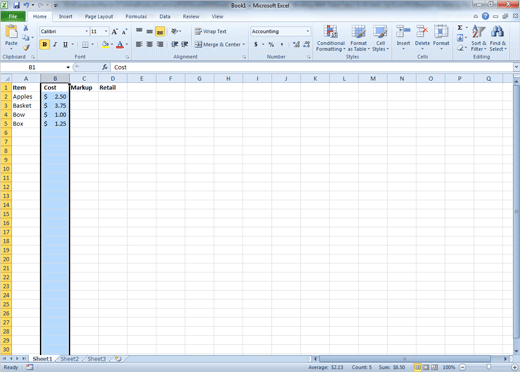Switch to the Insert tab

(66, 16)
